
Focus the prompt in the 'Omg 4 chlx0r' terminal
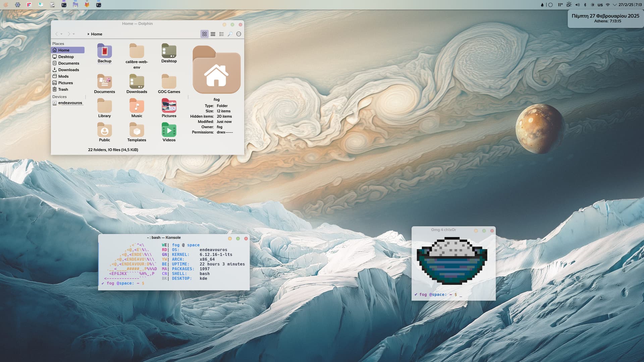438,295
